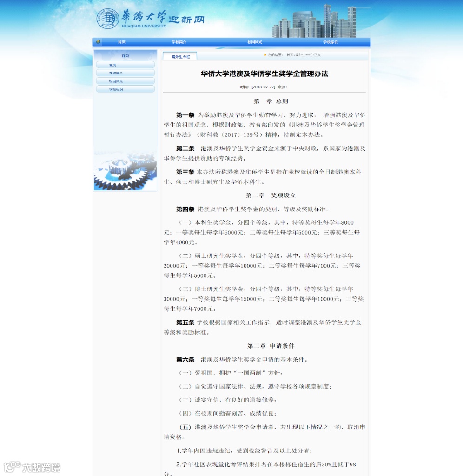
Task: Click the date text [2018-07-27]
Action: [263, 87]
